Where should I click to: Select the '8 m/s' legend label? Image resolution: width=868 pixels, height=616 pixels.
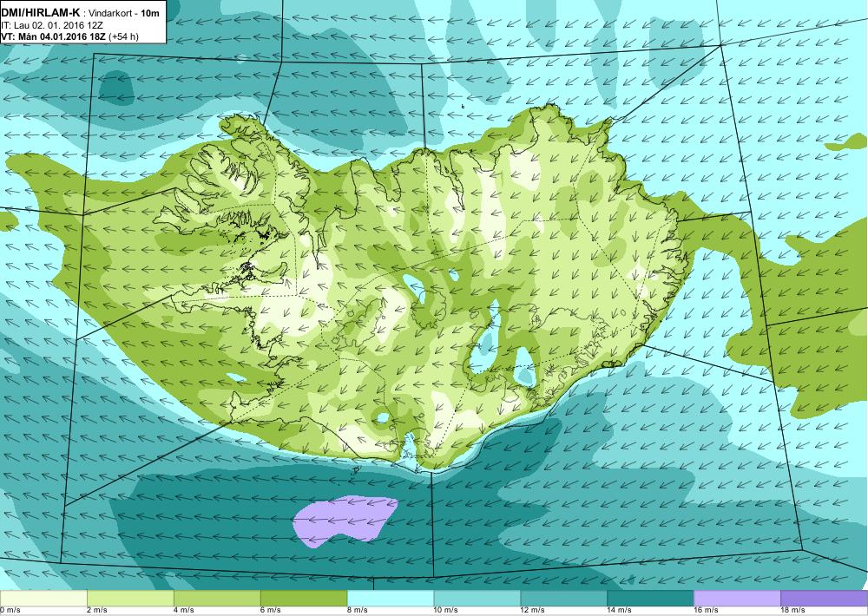click(357, 610)
